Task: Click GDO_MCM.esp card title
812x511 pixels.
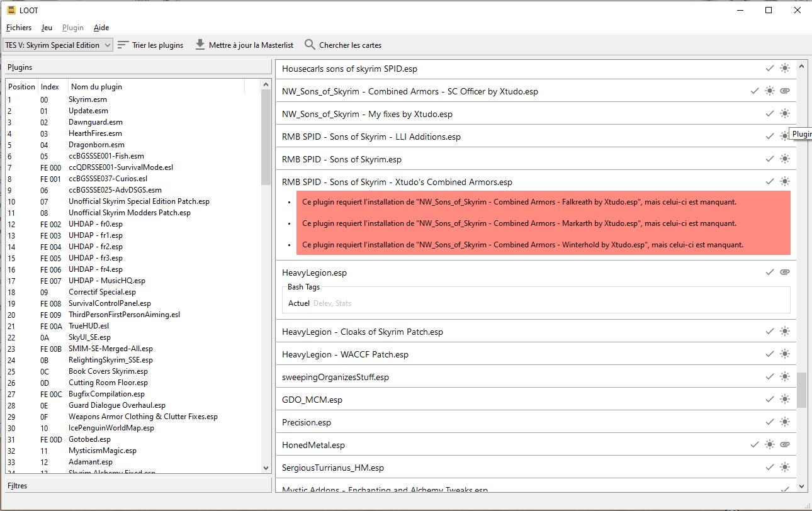Action: click(x=312, y=400)
